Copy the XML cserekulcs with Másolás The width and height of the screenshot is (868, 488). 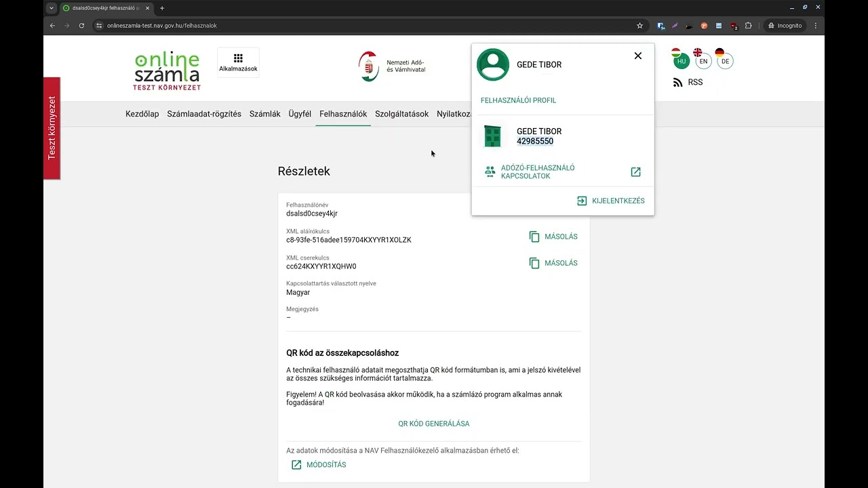point(553,263)
